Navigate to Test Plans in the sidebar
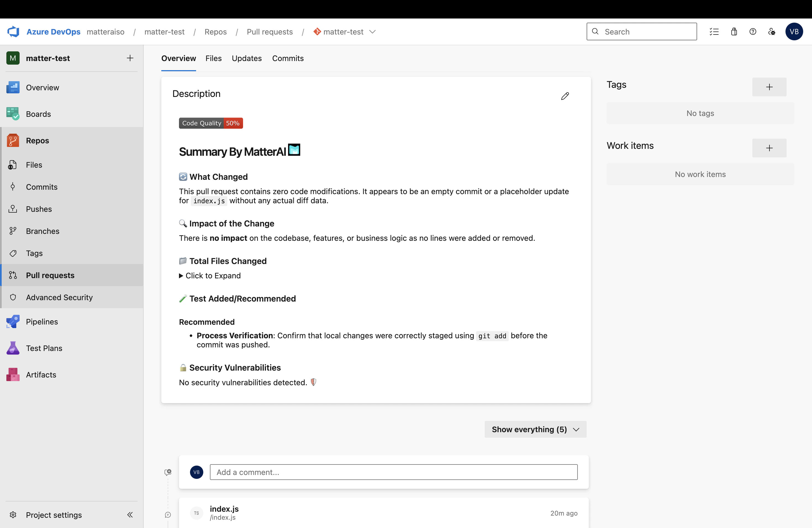The image size is (812, 528). click(44, 348)
